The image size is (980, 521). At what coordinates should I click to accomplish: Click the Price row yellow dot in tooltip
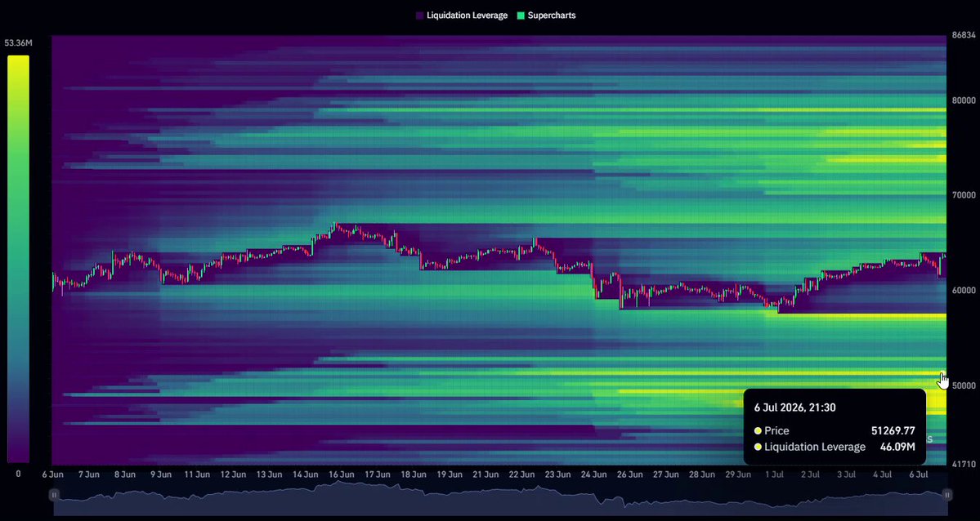tap(758, 431)
